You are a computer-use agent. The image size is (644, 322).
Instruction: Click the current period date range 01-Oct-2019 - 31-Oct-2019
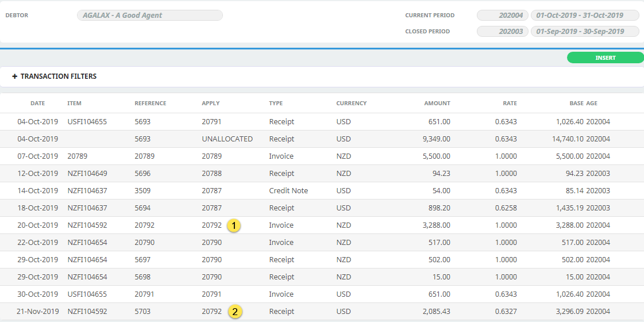pyautogui.click(x=585, y=15)
